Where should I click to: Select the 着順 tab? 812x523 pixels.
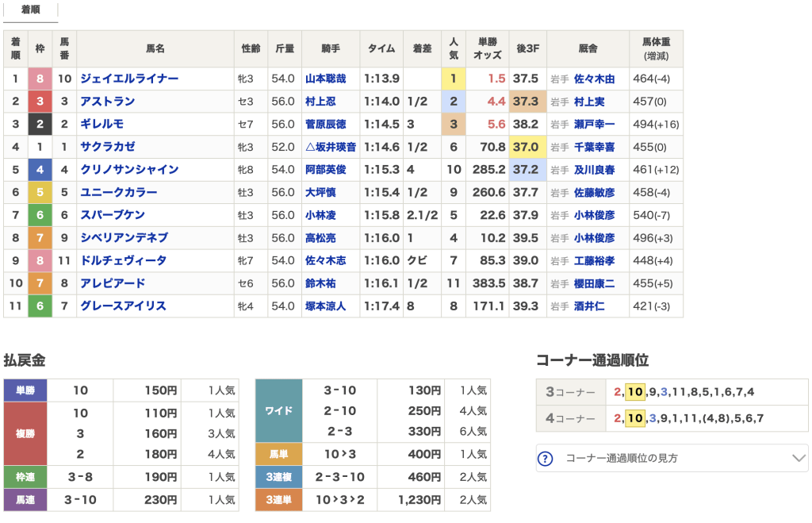coord(31,10)
